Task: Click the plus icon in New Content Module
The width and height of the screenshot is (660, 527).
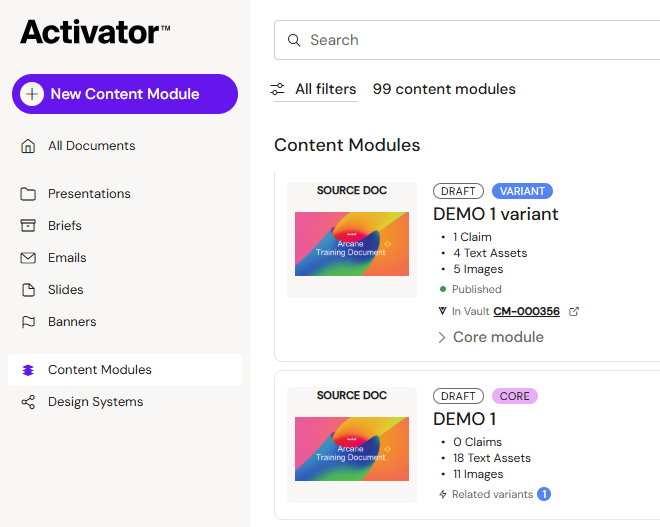Action: [32, 94]
